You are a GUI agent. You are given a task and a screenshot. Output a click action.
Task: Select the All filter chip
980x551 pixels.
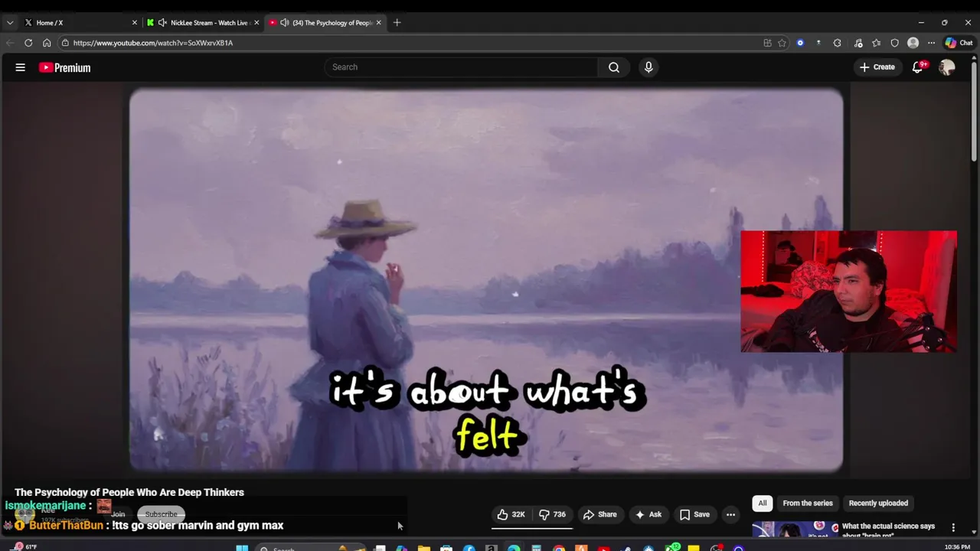763,503
